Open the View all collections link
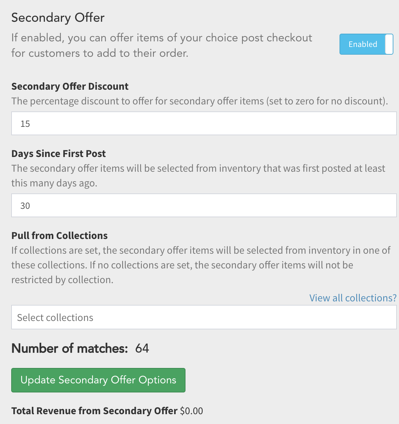399x424 pixels. [353, 298]
